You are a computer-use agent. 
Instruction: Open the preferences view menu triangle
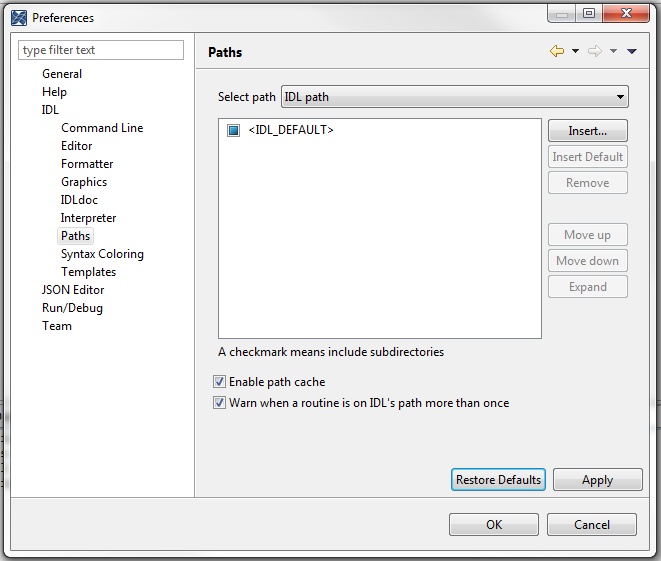coord(631,51)
